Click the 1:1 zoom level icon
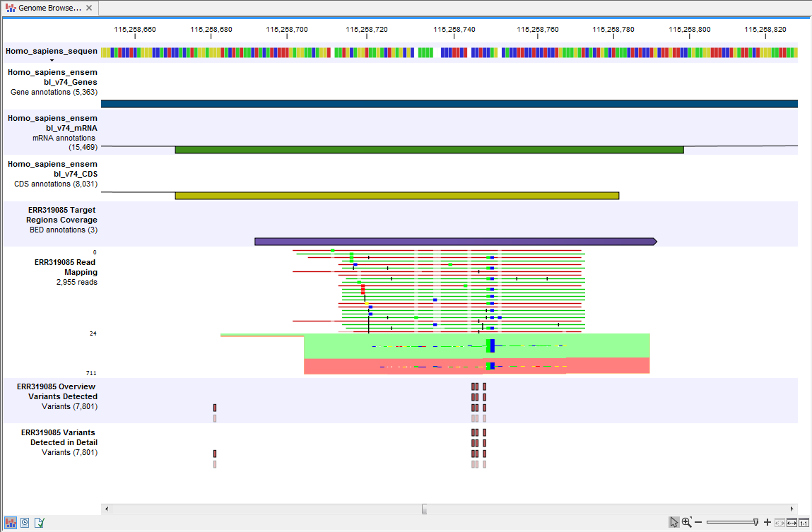This screenshot has width=812, height=532. click(804, 522)
